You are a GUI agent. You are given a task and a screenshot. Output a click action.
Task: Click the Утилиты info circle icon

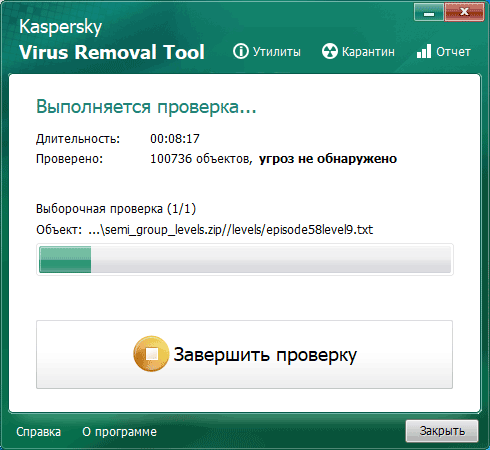click(241, 51)
